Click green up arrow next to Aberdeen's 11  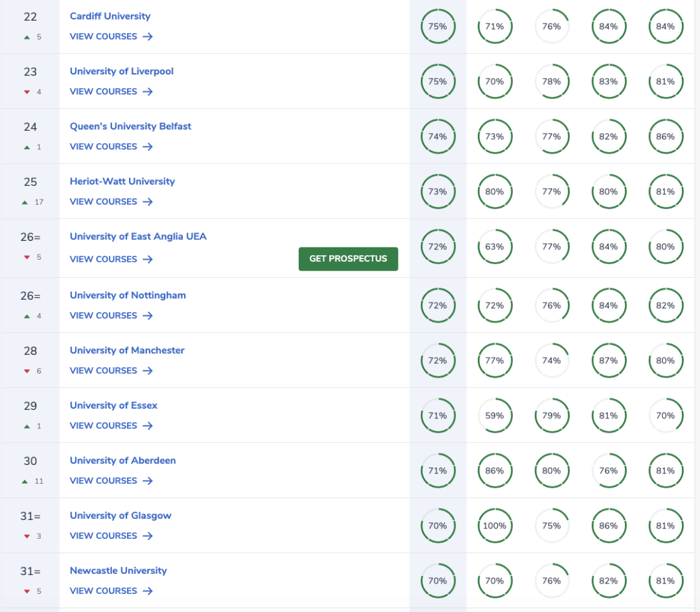tap(25, 482)
